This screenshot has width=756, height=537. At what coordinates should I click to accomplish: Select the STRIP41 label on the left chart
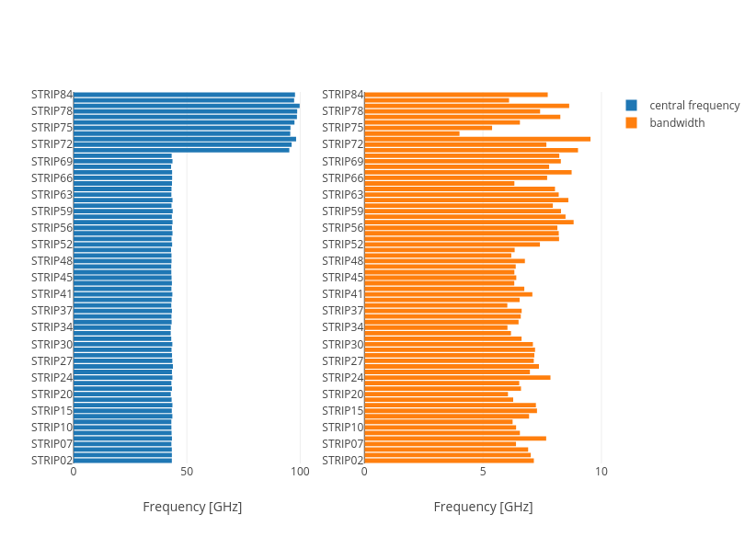click(52, 294)
